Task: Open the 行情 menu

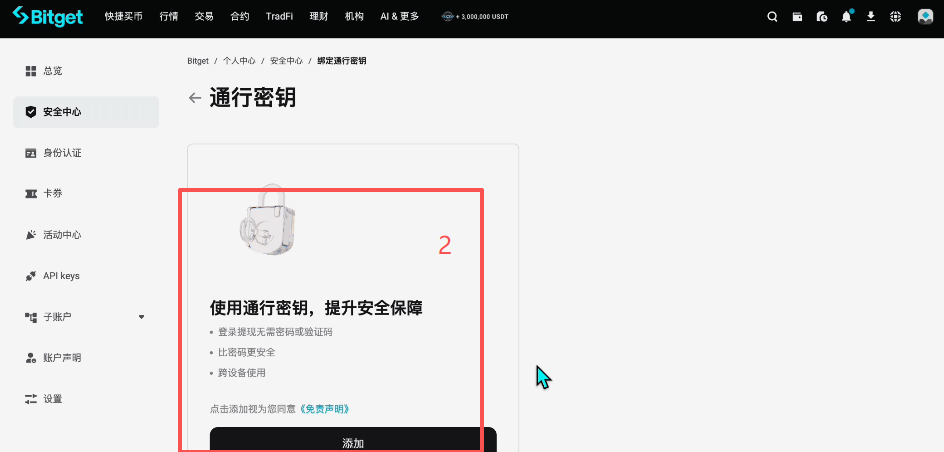Action: point(169,17)
